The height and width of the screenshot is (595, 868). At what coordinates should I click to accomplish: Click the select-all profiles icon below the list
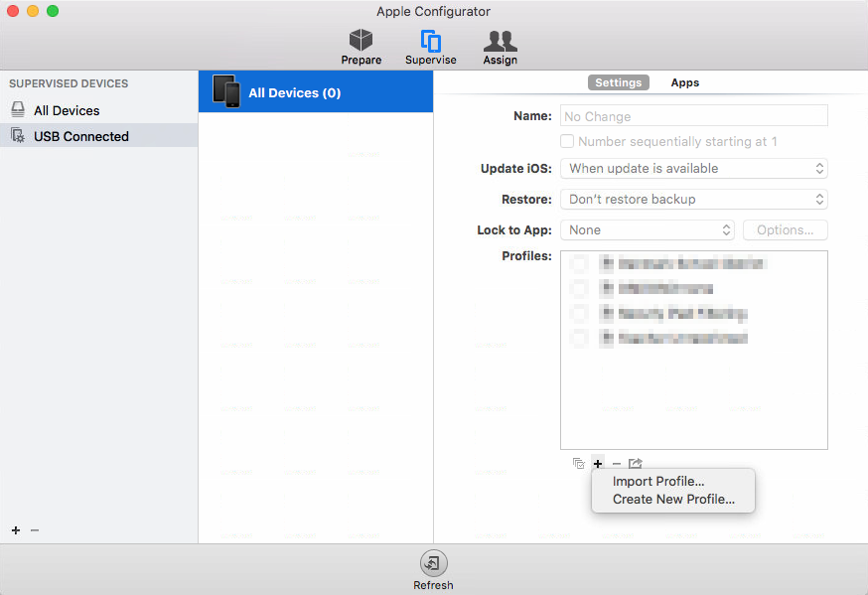579,463
